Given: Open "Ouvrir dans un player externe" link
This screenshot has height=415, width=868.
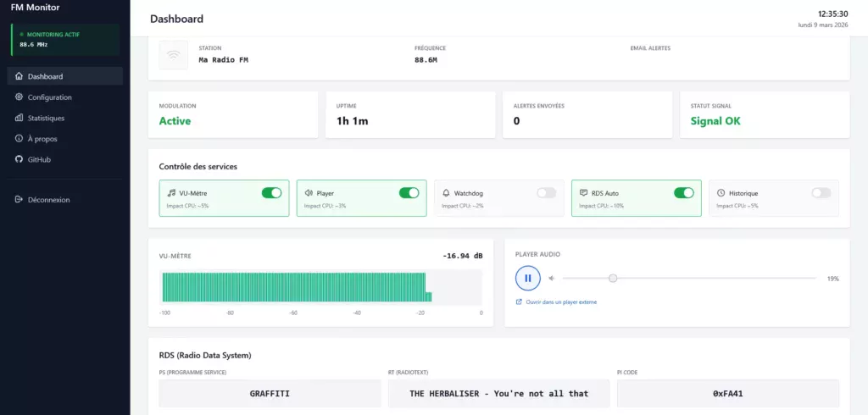Looking at the screenshot, I should point(560,302).
